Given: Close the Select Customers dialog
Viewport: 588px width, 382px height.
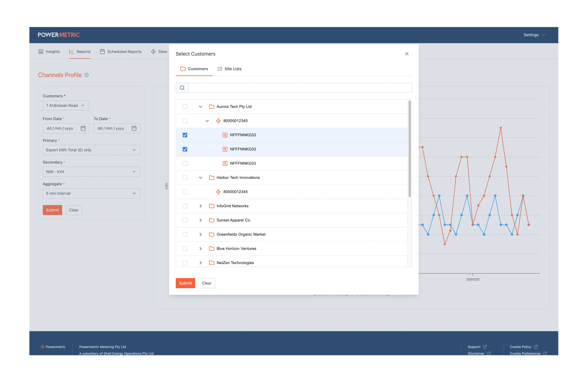Looking at the screenshot, I should pos(407,54).
